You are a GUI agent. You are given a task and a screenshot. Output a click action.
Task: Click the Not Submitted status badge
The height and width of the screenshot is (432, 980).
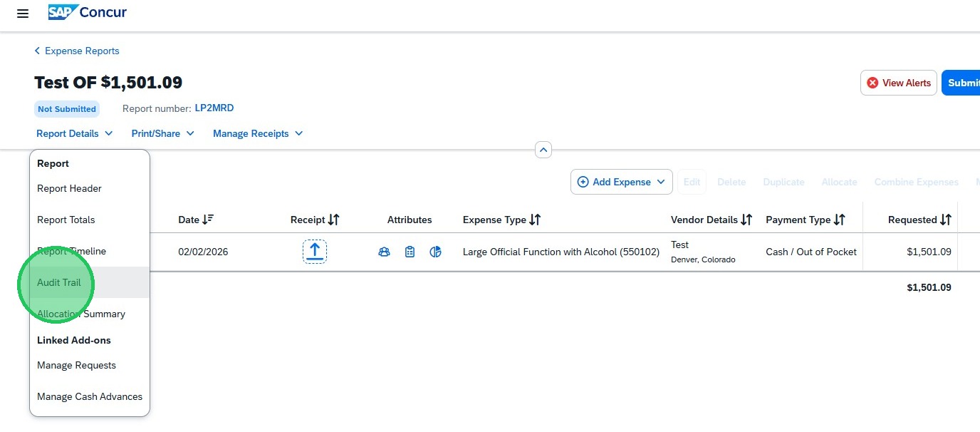(x=67, y=109)
